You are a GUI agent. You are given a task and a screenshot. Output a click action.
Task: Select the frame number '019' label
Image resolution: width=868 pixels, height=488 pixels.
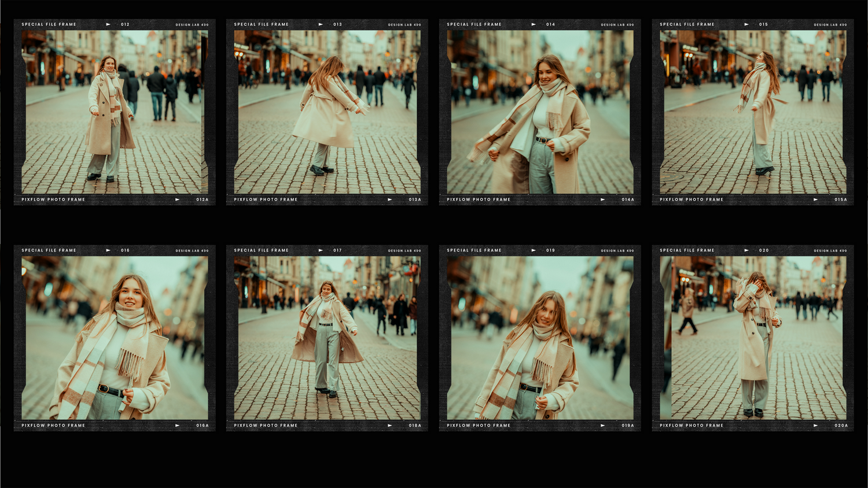click(550, 250)
